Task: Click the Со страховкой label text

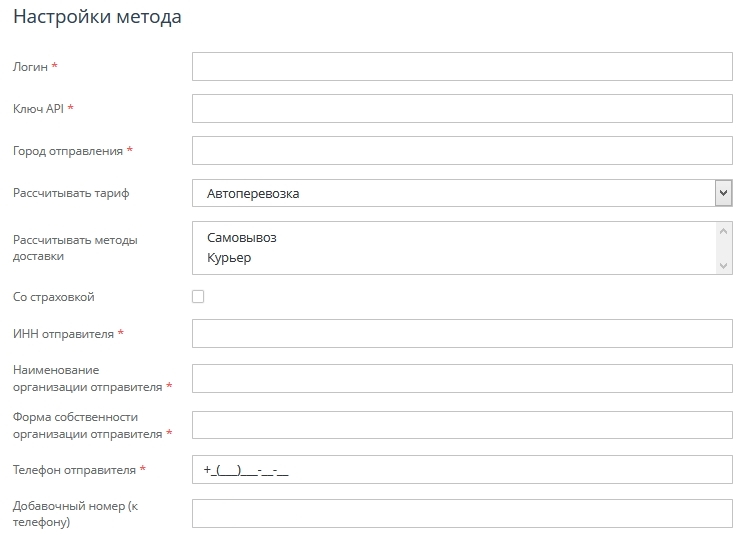Action: point(54,298)
